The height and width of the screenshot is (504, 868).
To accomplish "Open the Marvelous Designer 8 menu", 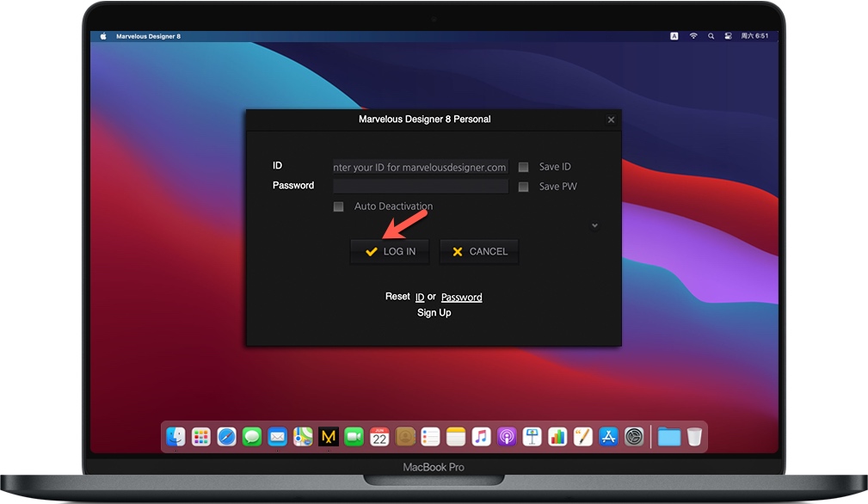I will 148,36.
